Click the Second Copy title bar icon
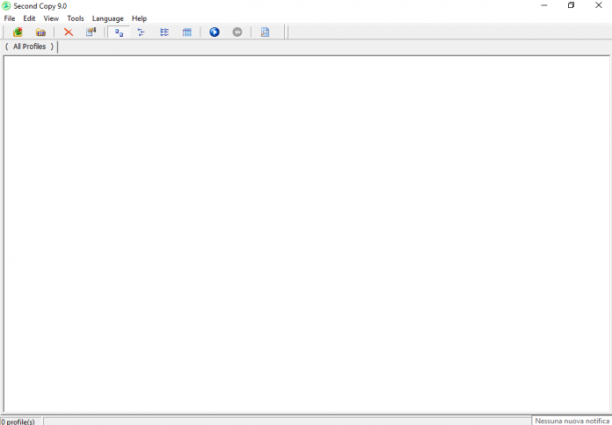 pos(6,6)
